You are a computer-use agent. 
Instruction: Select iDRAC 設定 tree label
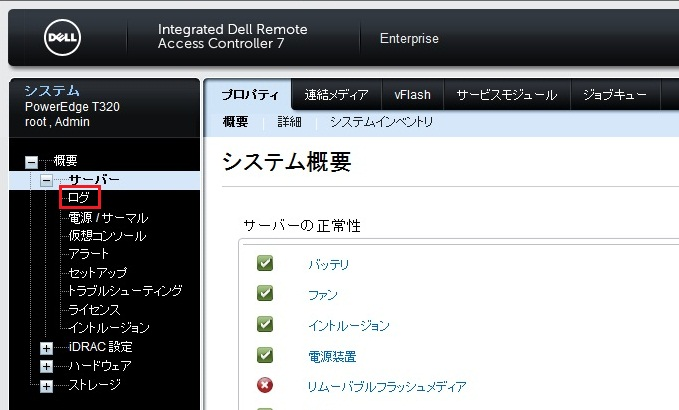100,347
